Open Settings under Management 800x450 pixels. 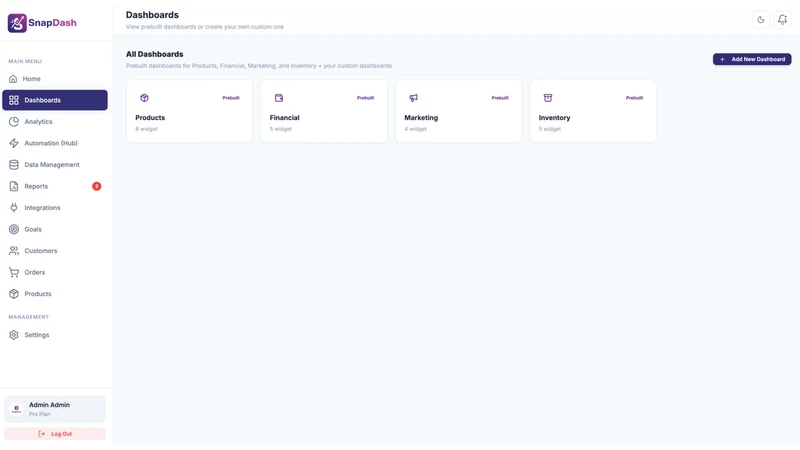point(55,335)
